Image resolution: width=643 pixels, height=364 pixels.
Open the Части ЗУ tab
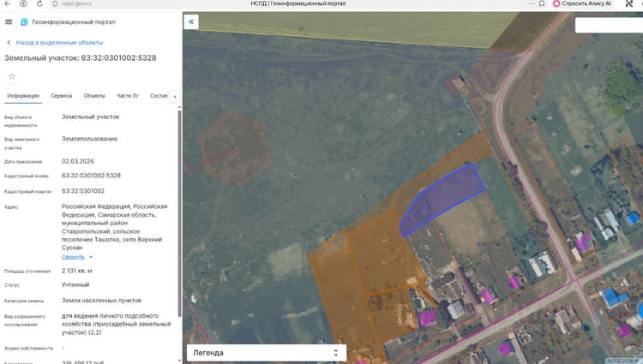pos(128,96)
